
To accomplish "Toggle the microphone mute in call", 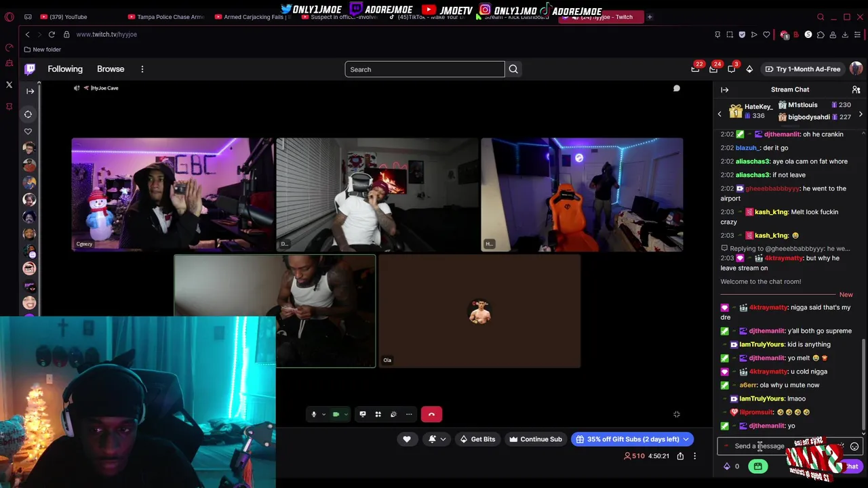I will coord(313,414).
